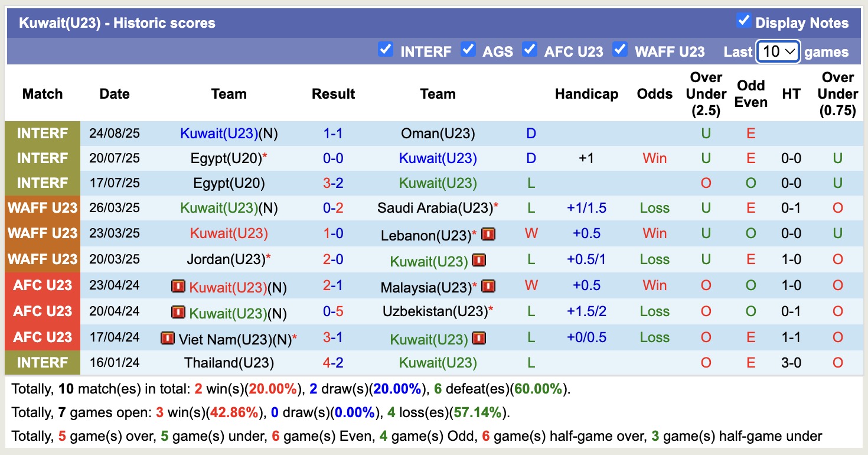The image size is (868, 455).
Task: Click the card icon next to Kuwait(U23) in Viet Nam row
Action: pyautogui.click(x=479, y=337)
